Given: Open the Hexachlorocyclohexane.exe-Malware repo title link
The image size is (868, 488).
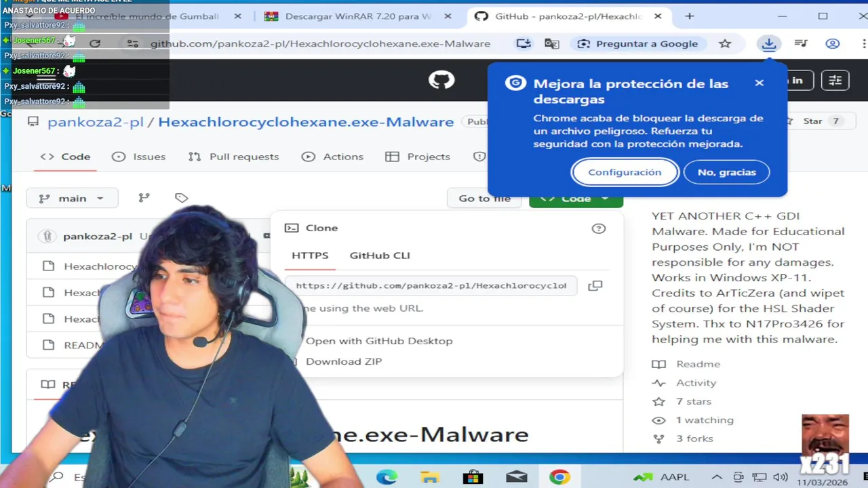Looking at the screenshot, I should [x=306, y=122].
